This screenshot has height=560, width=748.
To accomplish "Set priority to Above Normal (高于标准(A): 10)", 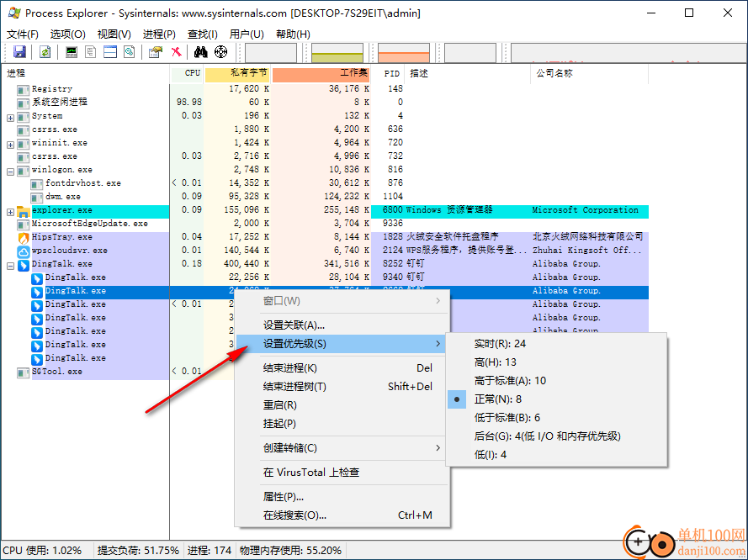I will [x=556, y=381].
